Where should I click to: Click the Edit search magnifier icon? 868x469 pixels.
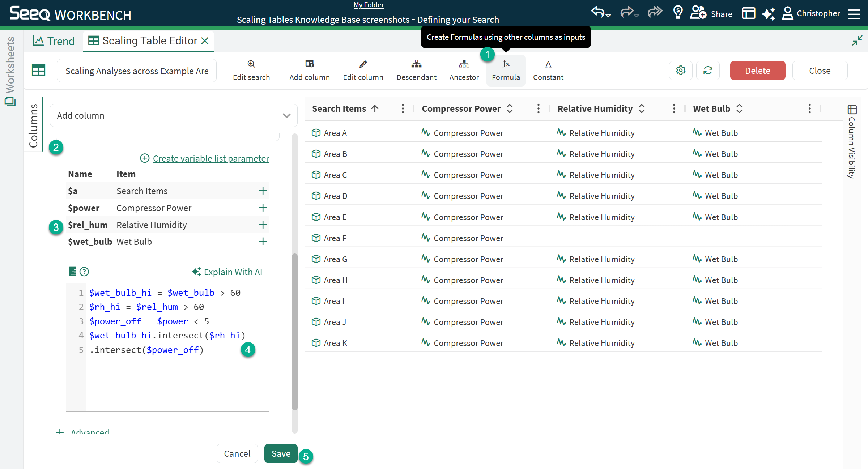click(x=251, y=64)
